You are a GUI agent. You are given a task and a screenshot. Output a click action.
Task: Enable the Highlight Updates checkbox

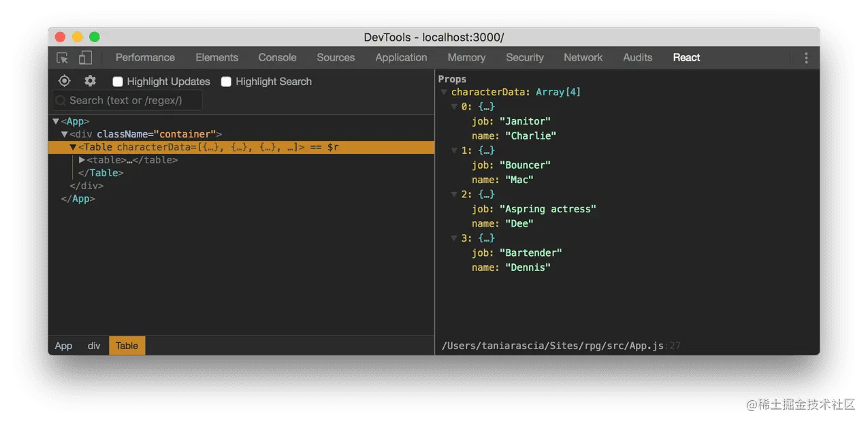[x=118, y=82]
